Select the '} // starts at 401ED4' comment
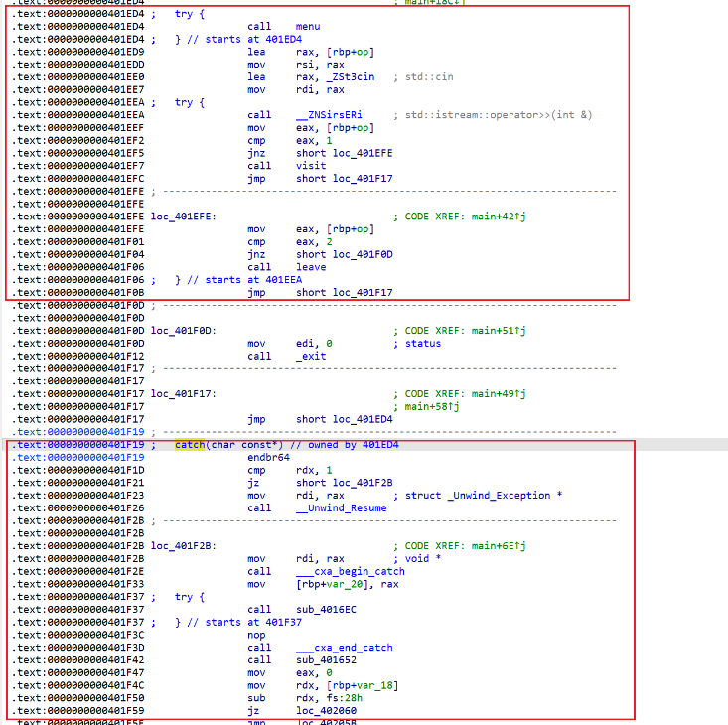The image size is (728, 725). click(x=238, y=39)
